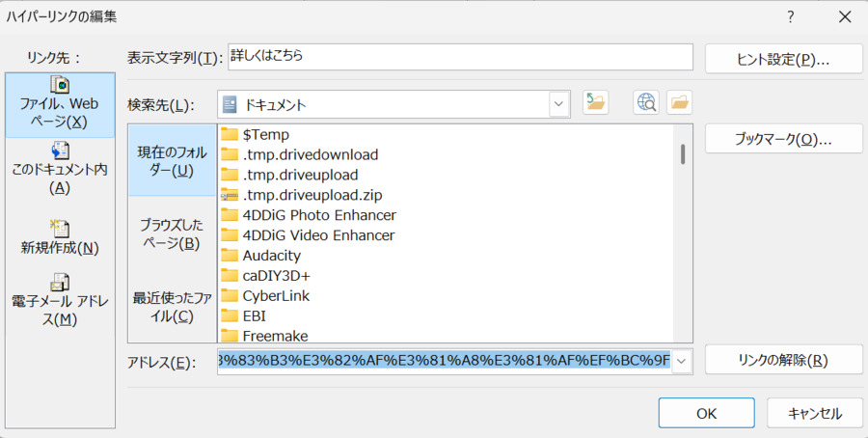868x438 pixels.
Task: Select the 4DDiG Video Enhancer folder
Action: coord(308,235)
